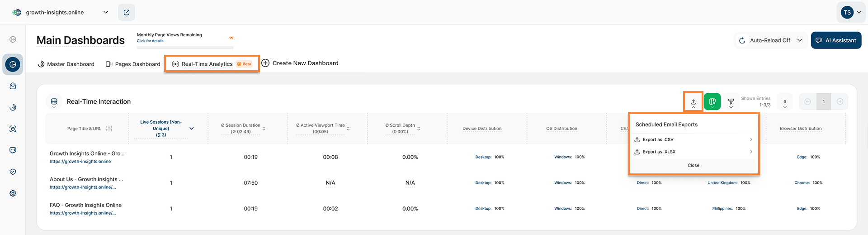Open site in new tab icon
The image size is (868, 235).
(x=127, y=12)
